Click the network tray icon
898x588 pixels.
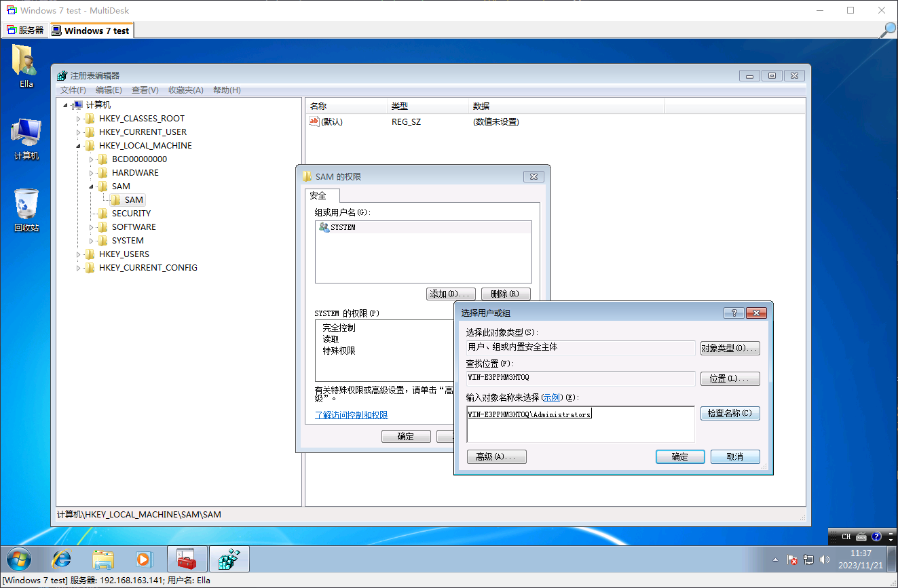click(808, 560)
